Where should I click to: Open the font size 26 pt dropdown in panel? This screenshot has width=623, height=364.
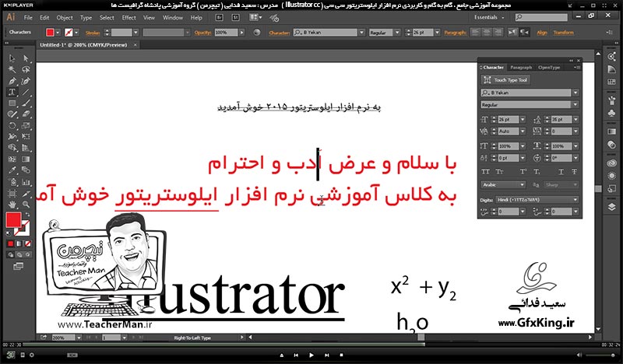tap(523, 119)
